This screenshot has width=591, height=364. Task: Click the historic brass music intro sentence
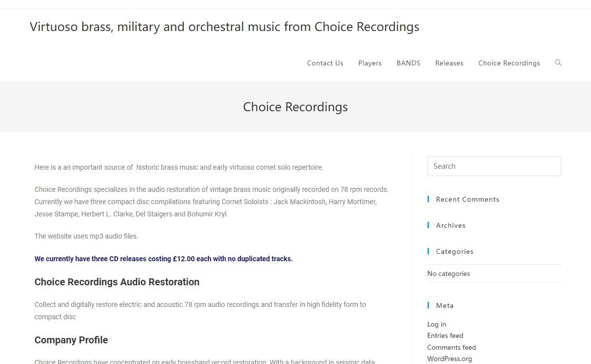179,167
